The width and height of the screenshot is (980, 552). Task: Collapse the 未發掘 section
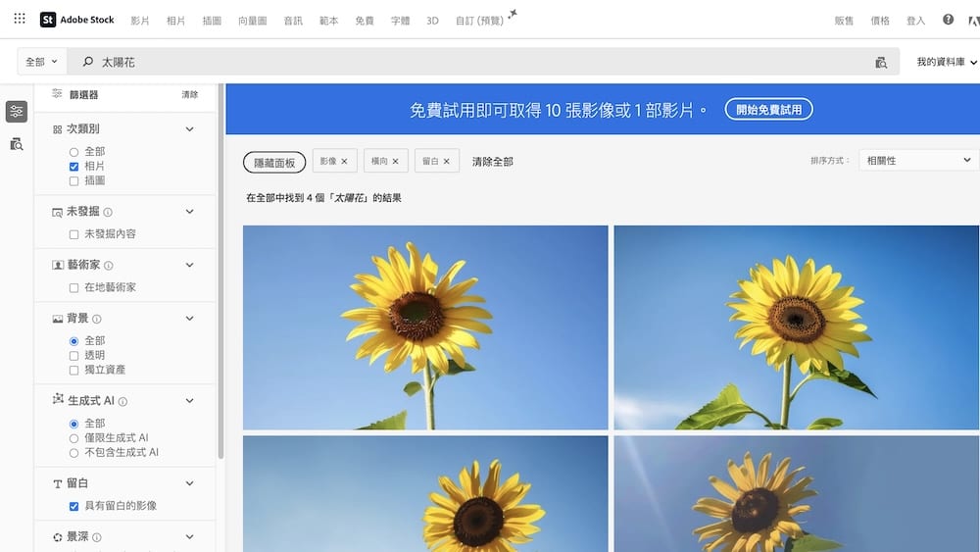189,212
